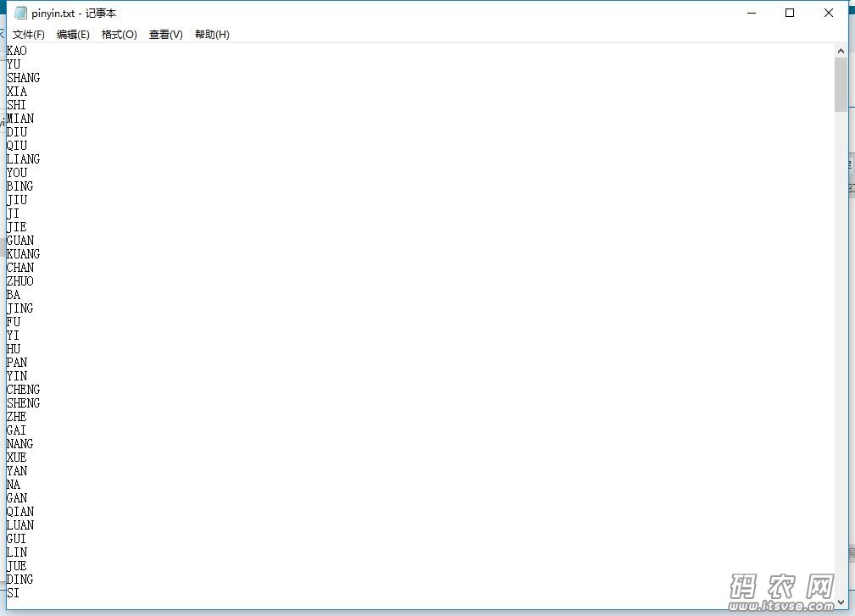
Task: Click the line JING
Action: [19, 308]
